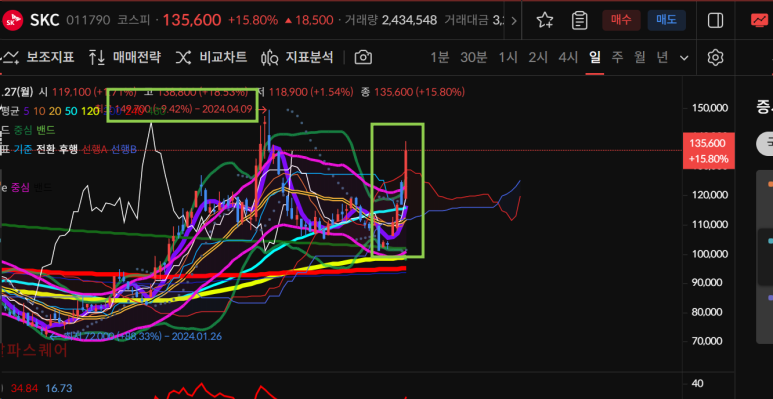Expand more stock info with right chevron

coord(514,20)
